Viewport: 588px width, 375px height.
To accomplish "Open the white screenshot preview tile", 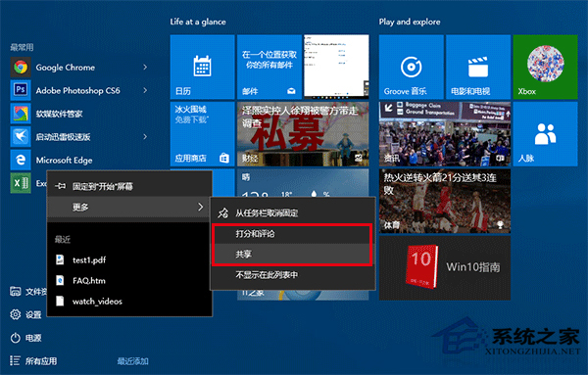I will pyautogui.click(x=336, y=67).
